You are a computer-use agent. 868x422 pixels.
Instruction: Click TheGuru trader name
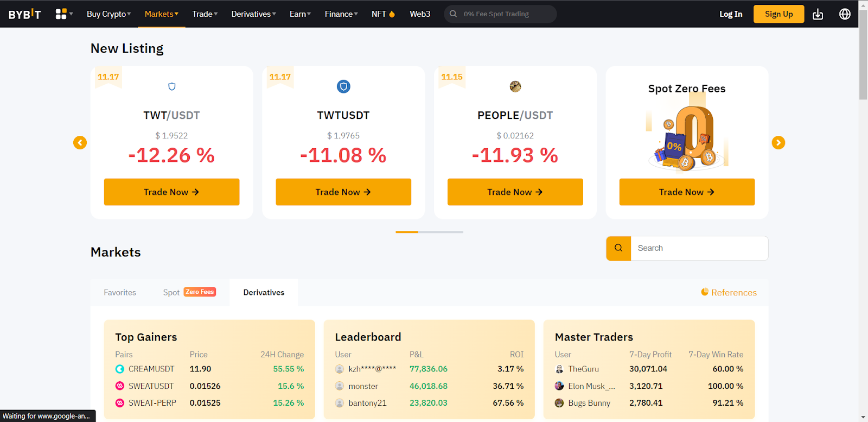click(x=584, y=369)
